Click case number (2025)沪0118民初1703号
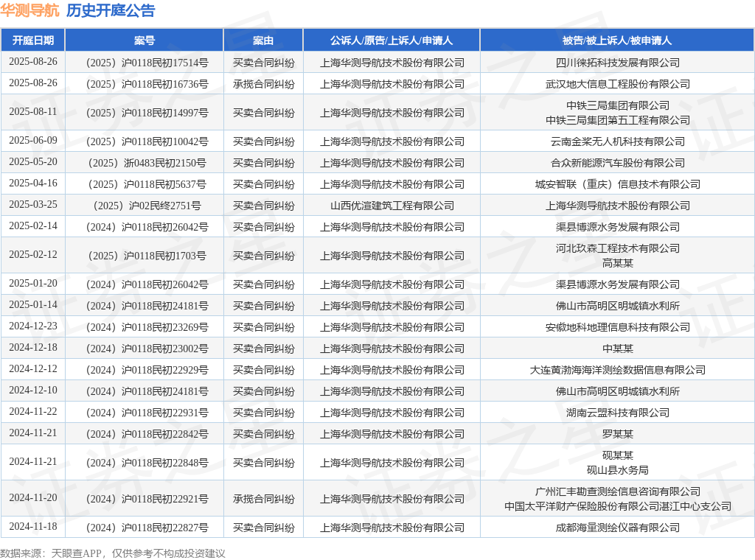 tap(147, 256)
